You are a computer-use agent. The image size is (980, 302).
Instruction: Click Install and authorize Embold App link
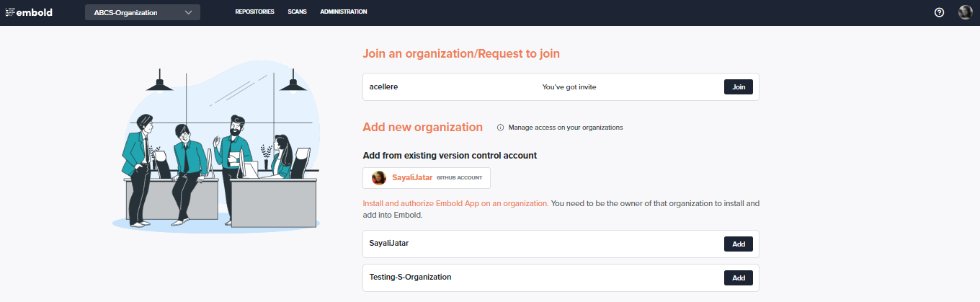(455, 204)
